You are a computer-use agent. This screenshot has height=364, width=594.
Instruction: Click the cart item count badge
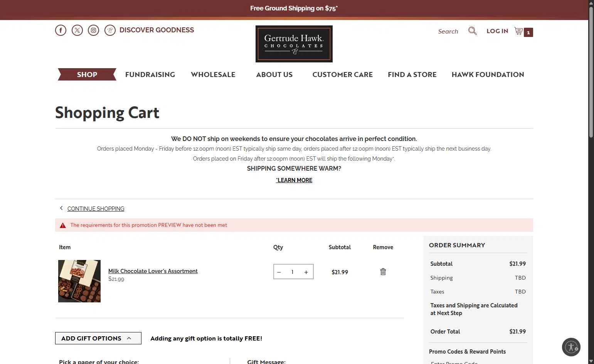point(528,32)
